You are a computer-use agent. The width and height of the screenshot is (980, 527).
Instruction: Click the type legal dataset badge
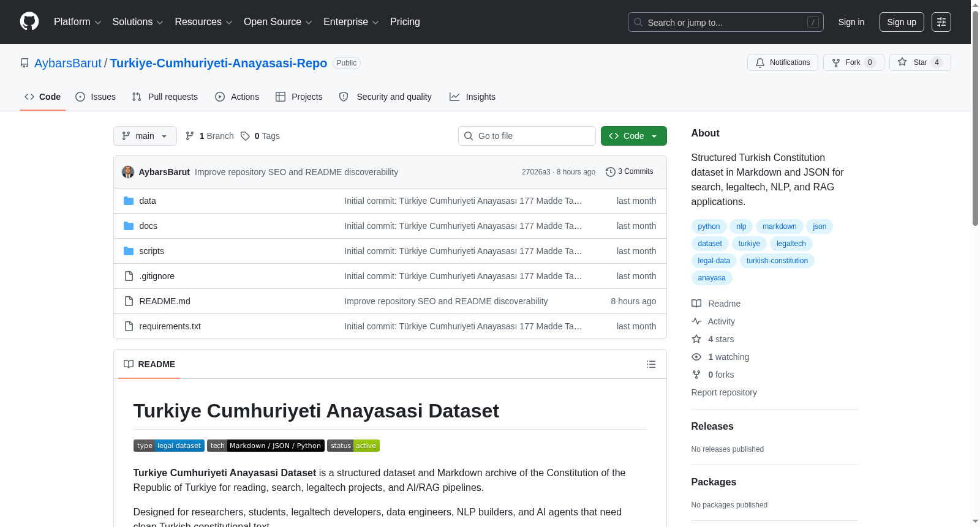[169, 446]
